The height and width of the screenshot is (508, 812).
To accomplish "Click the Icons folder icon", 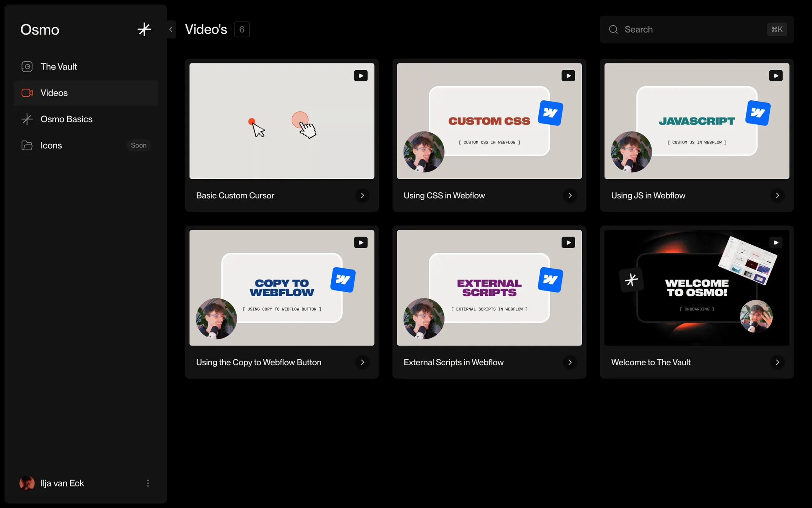I will 27,145.
